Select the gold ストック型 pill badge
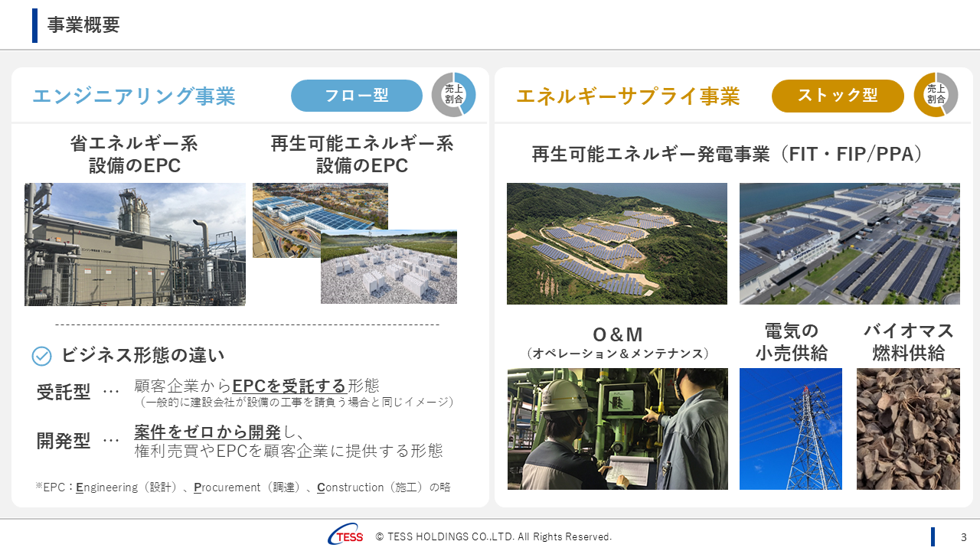 (x=837, y=96)
